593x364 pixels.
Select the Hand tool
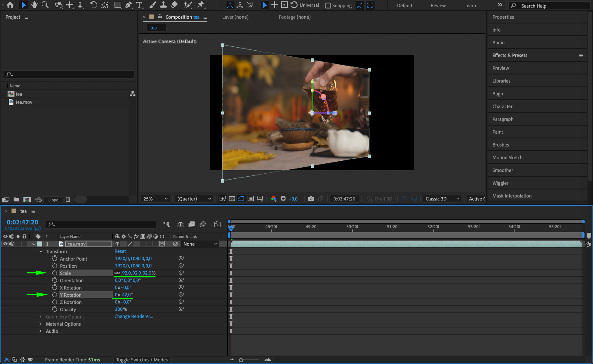coord(34,5)
